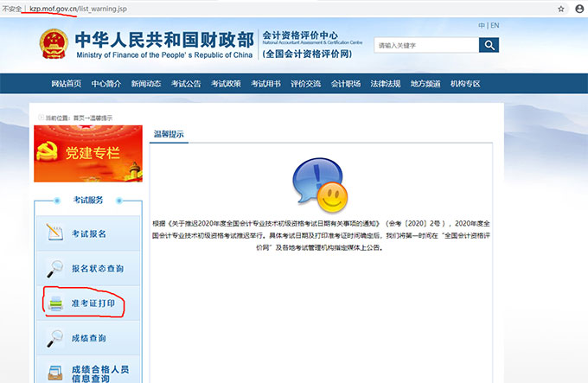Click the folder icon beside 成绩合格人员信息查询
Image resolution: width=588 pixels, height=383 pixels.
click(54, 372)
